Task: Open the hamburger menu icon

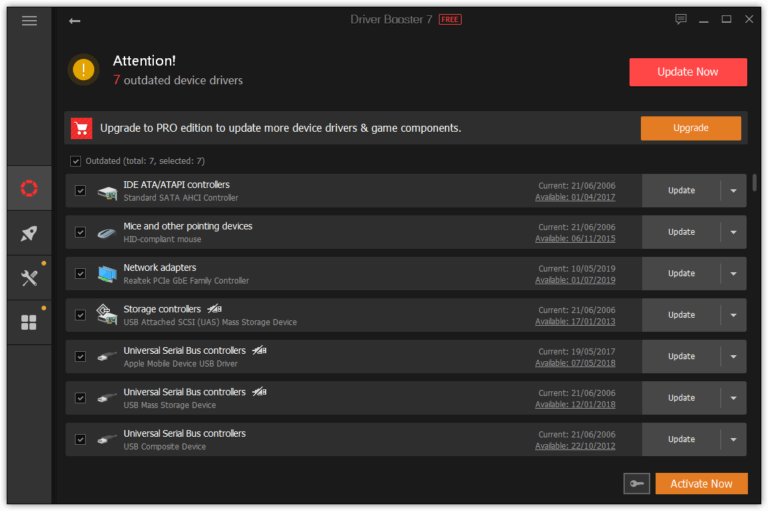Action: tap(29, 20)
